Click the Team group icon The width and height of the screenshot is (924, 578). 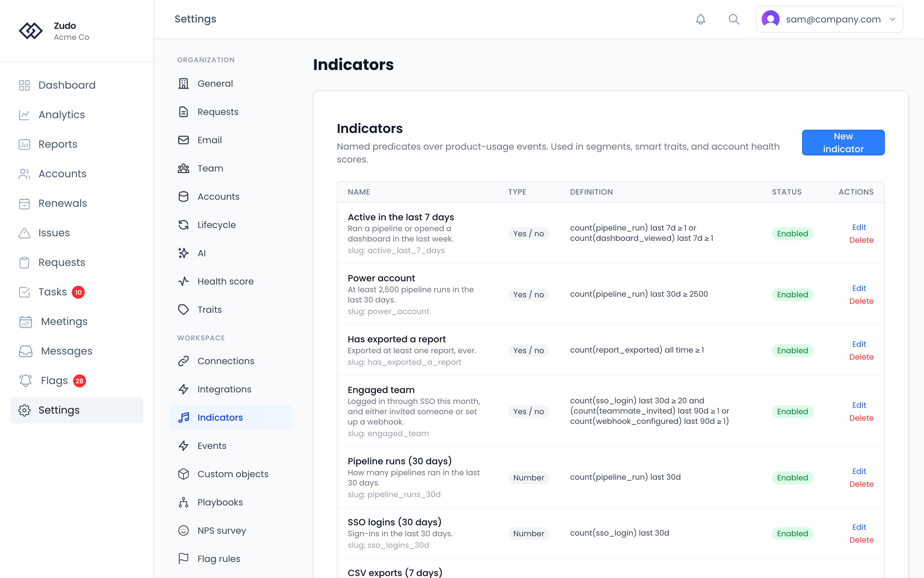tap(183, 169)
